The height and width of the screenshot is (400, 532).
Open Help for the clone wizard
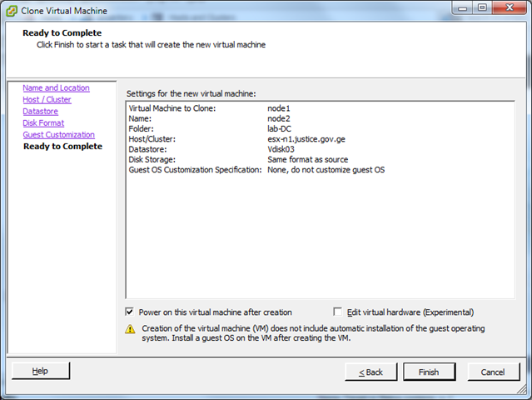click(x=41, y=371)
